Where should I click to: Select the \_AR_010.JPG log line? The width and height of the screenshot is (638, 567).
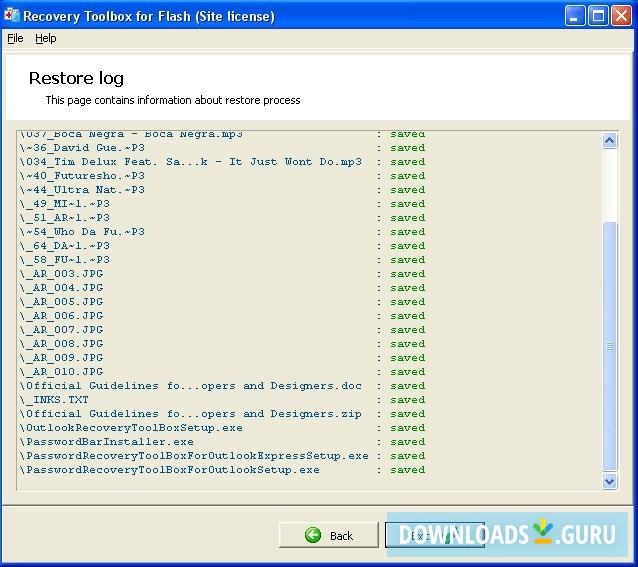[223, 372]
